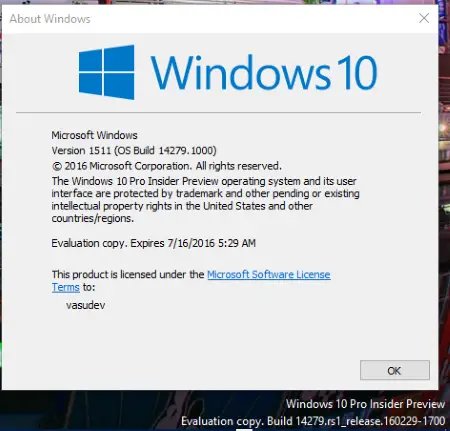The height and width of the screenshot is (431, 450).
Task: Click the licensed user name vasudev
Action: 86,305
